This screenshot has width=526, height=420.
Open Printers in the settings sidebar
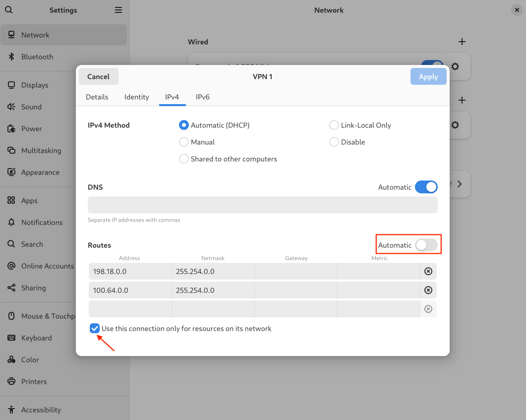pos(64,381)
